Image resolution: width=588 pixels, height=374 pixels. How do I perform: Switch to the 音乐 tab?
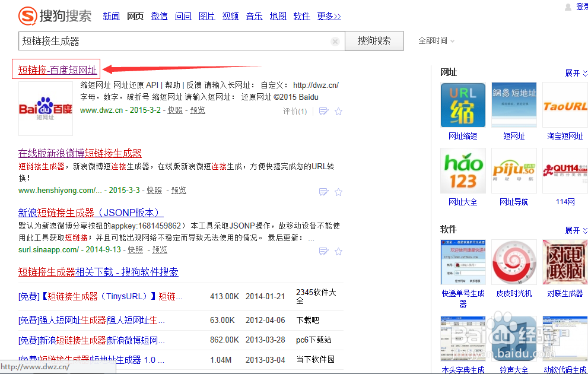click(x=255, y=16)
